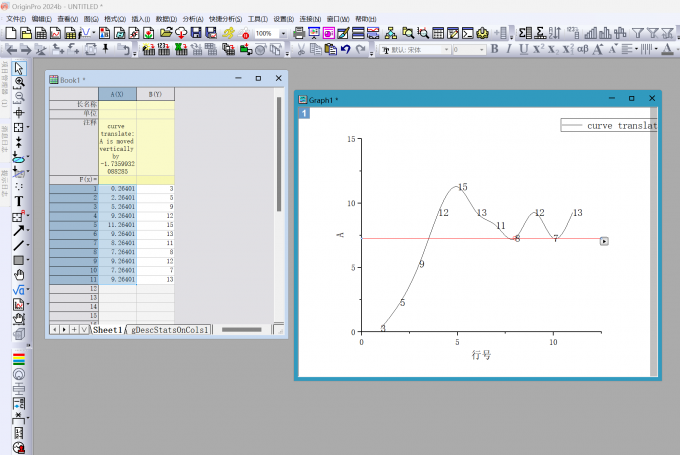The width and height of the screenshot is (680, 455).
Task: Click the curve translate legend in Graph1
Action: tap(608, 125)
